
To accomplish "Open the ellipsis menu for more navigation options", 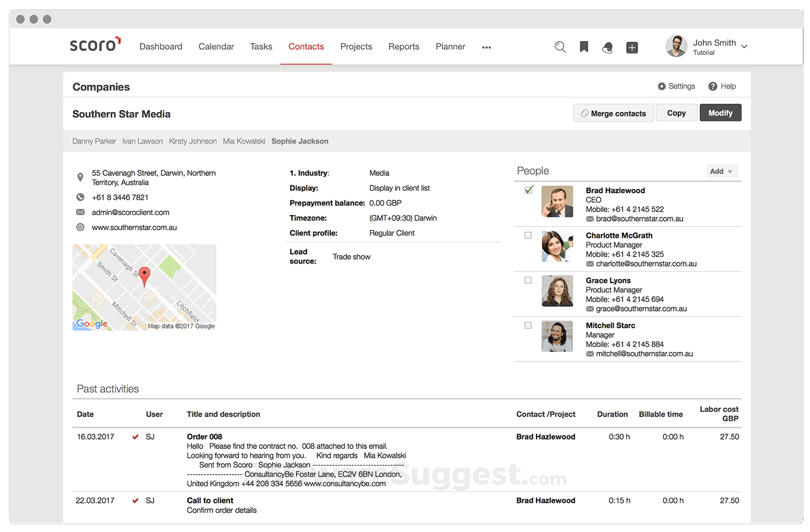I will tap(486, 47).
